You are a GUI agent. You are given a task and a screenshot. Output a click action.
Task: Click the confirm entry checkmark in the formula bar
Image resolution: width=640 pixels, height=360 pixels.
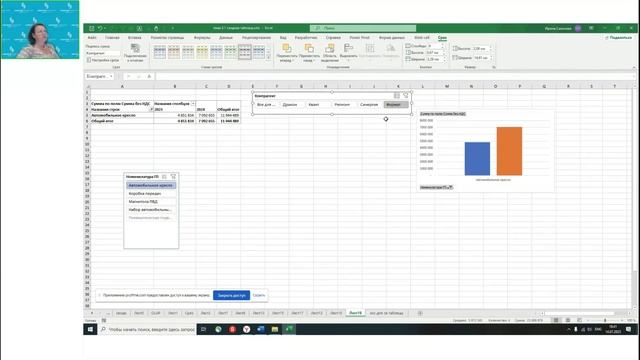click(139, 76)
